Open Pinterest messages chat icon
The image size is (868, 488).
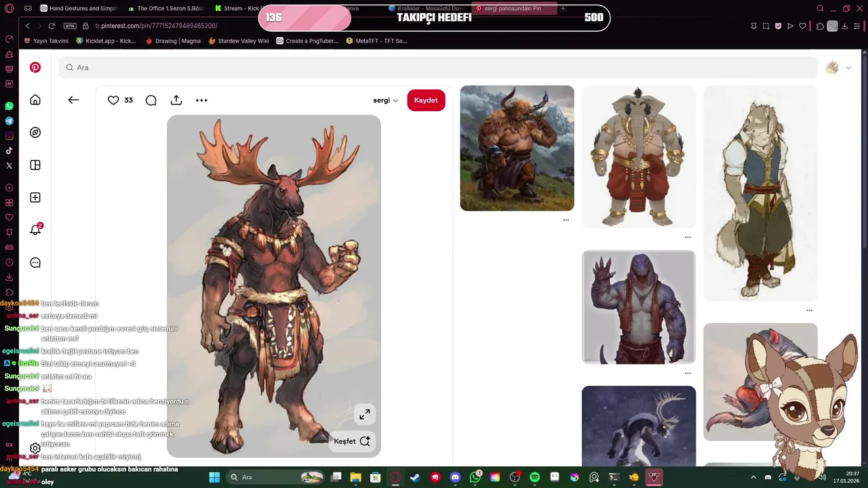[35, 262]
